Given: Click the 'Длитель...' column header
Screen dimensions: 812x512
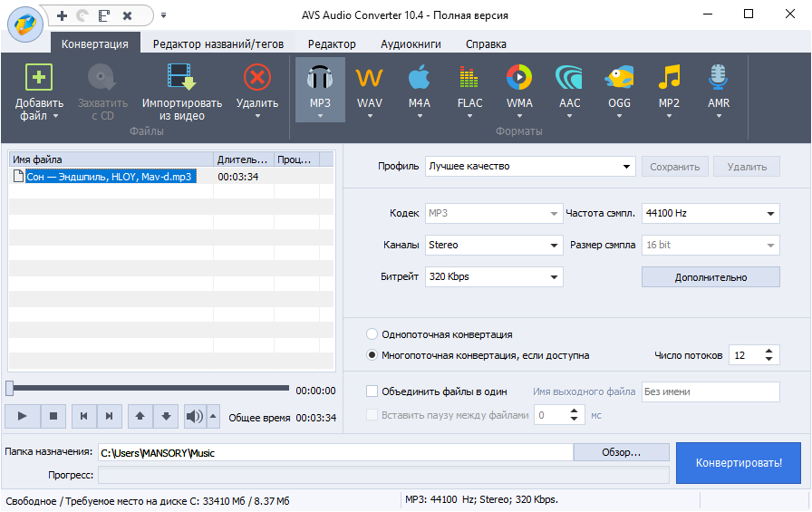Looking at the screenshot, I should point(244,159).
